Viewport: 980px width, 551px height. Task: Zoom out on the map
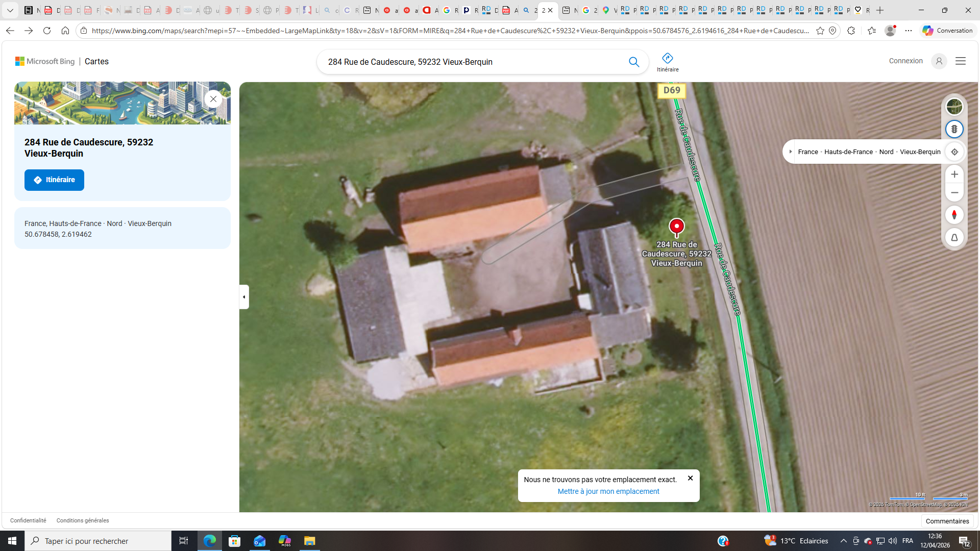pos(954,193)
